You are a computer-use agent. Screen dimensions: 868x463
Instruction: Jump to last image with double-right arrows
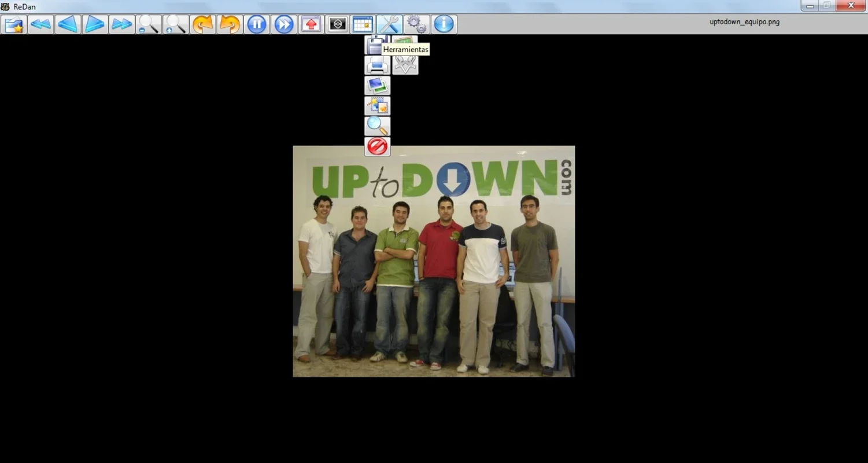(x=122, y=24)
